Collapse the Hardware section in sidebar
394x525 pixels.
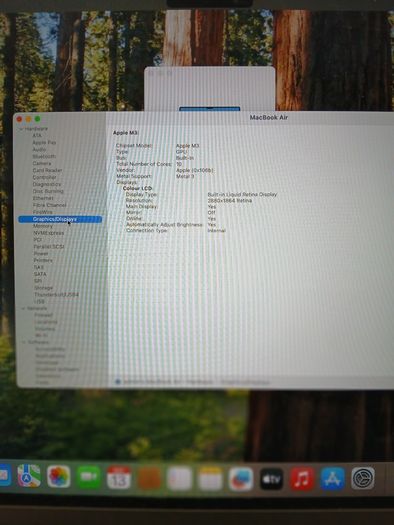coord(21,129)
